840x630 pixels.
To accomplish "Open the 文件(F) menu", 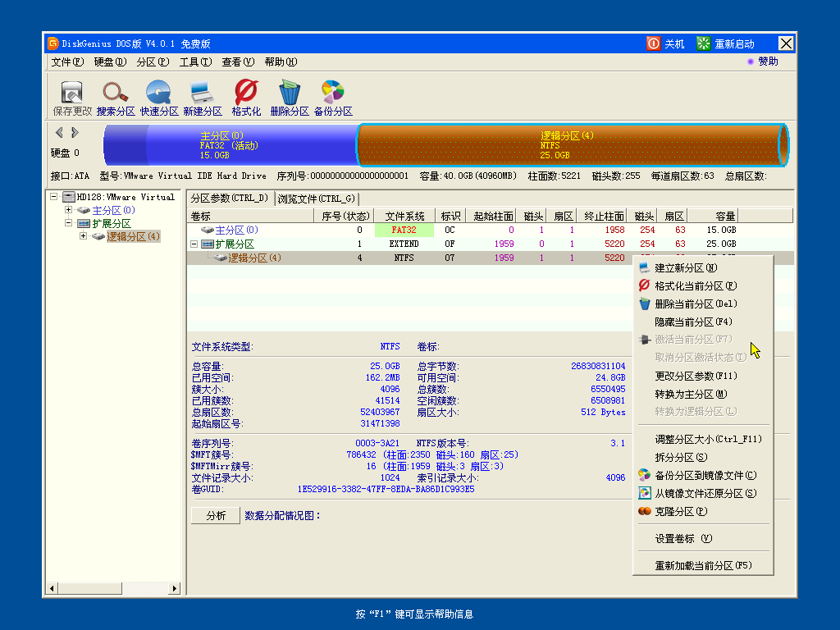I will [x=67, y=62].
